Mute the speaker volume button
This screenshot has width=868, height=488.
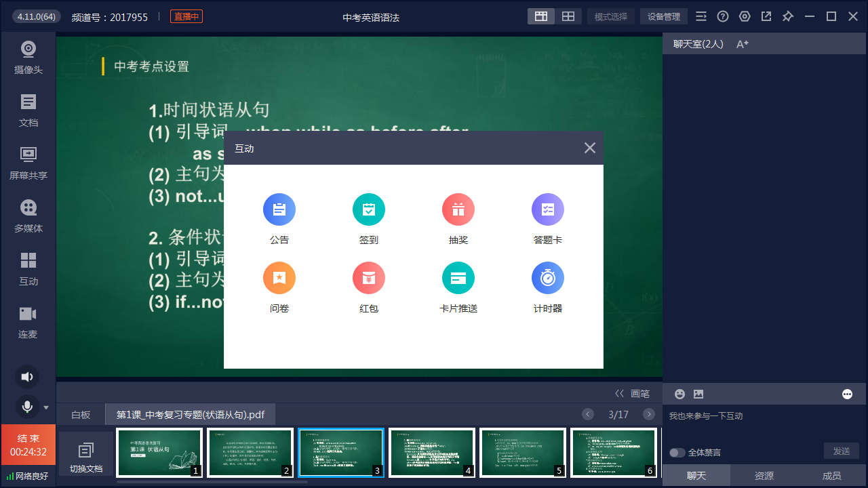click(x=27, y=377)
